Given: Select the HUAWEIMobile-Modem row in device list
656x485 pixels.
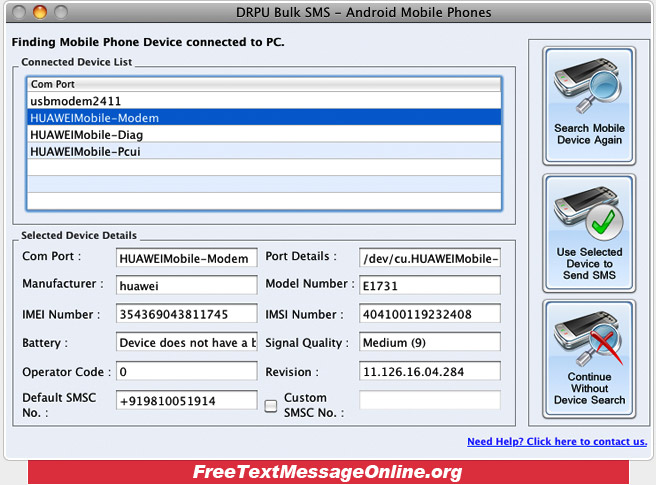Looking at the screenshot, I should pos(264,118).
